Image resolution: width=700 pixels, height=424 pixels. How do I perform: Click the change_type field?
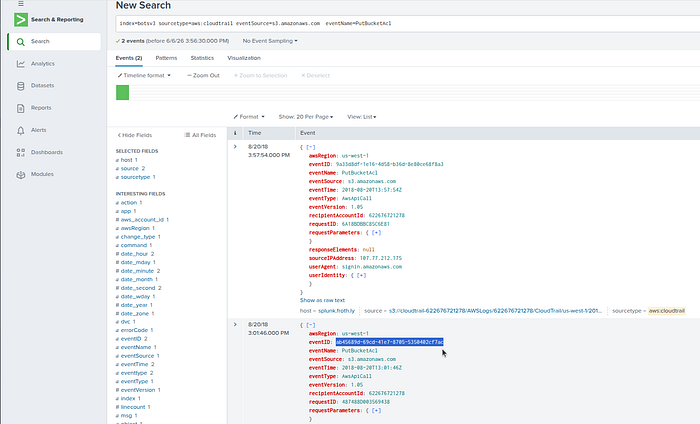tap(138, 237)
